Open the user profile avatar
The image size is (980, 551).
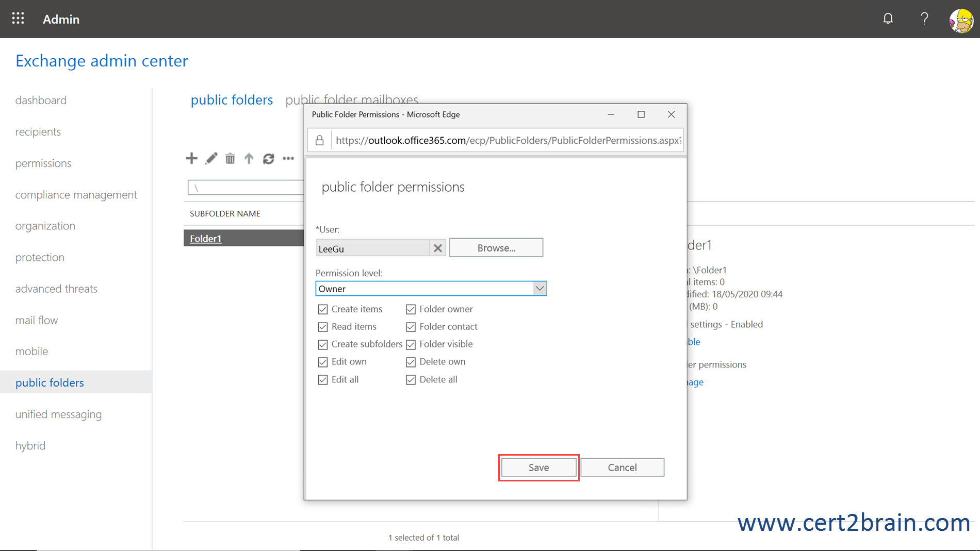[x=961, y=20]
